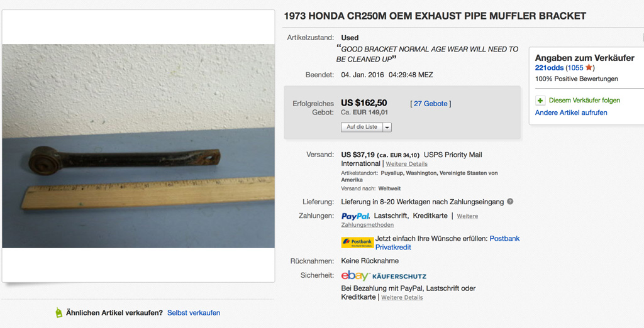
Task: View the seller's 1055 feedback score
Action: click(x=575, y=68)
